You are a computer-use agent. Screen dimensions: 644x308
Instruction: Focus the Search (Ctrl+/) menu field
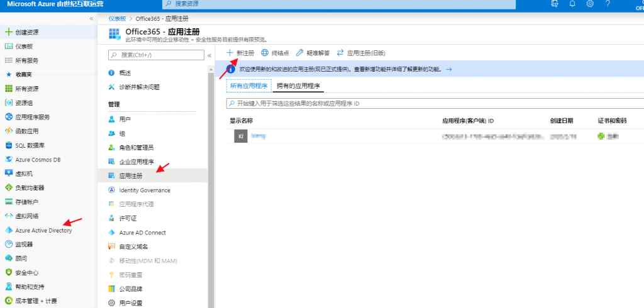click(156, 55)
